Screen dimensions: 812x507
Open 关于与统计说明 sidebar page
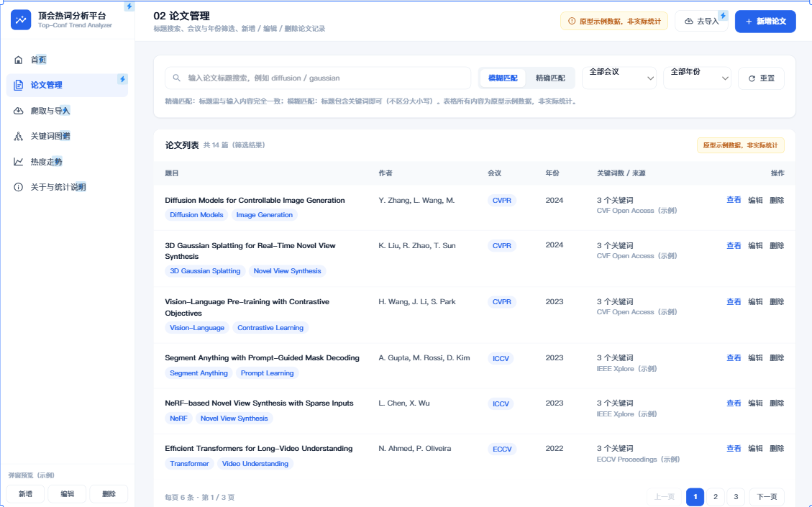[x=68, y=187]
